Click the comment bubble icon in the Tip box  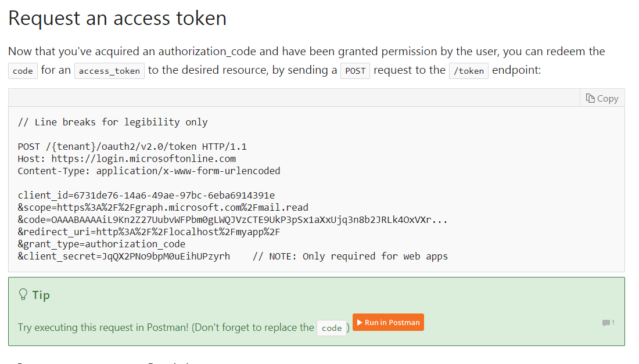606,323
